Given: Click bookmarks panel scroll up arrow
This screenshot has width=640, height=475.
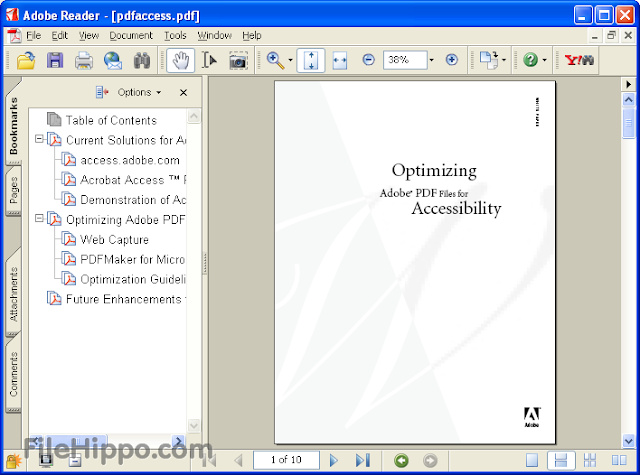Looking at the screenshot, I should coord(194,116).
